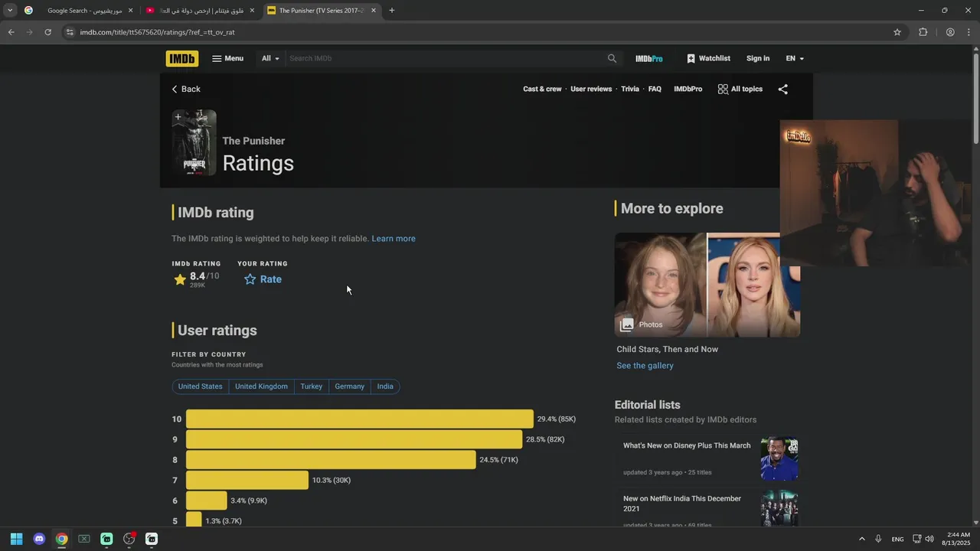Filter ratings by Turkey
This screenshot has width=980, height=551.
311,386
